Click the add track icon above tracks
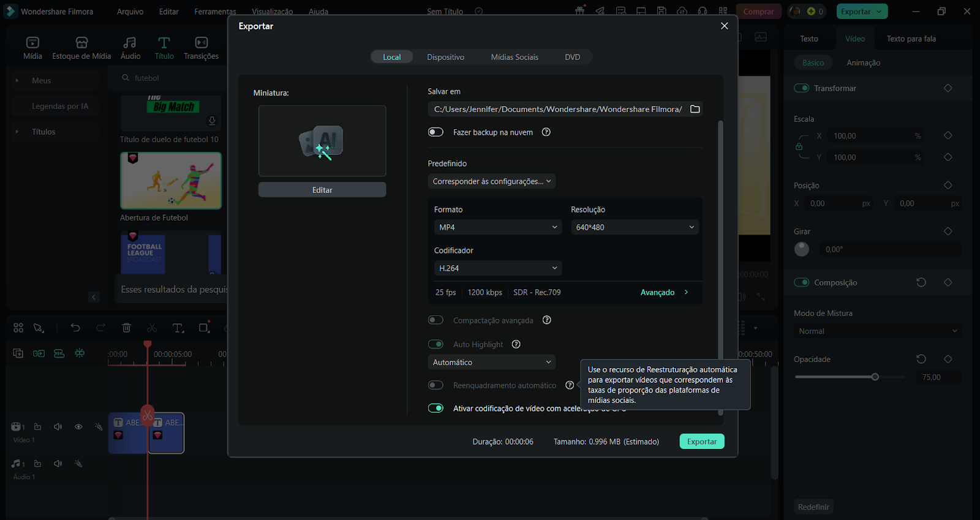Viewport: 980px width, 520px height. click(18, 353)
